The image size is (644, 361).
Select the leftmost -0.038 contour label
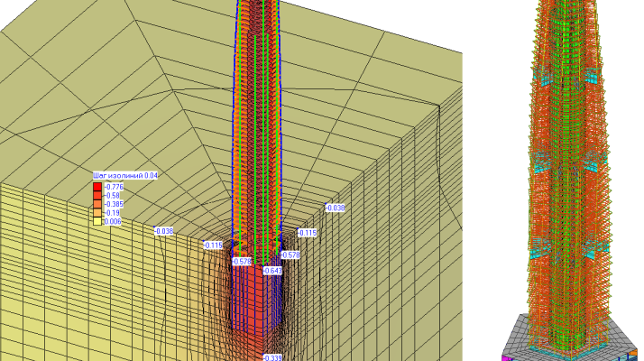[x=163, y=231]
